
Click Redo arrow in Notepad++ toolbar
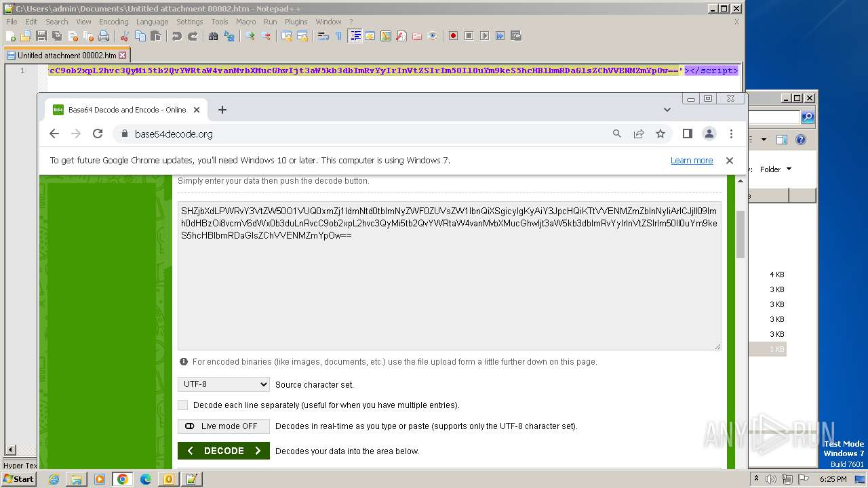[x=193, y=36]
